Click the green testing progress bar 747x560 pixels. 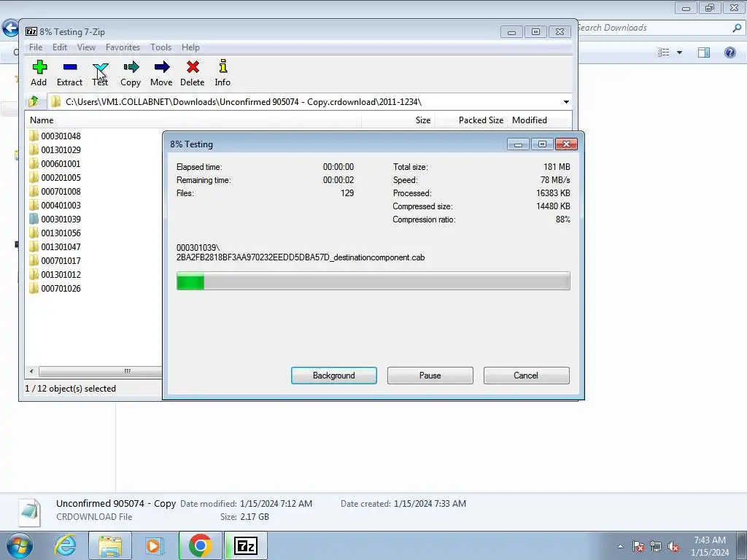[373, 281]
